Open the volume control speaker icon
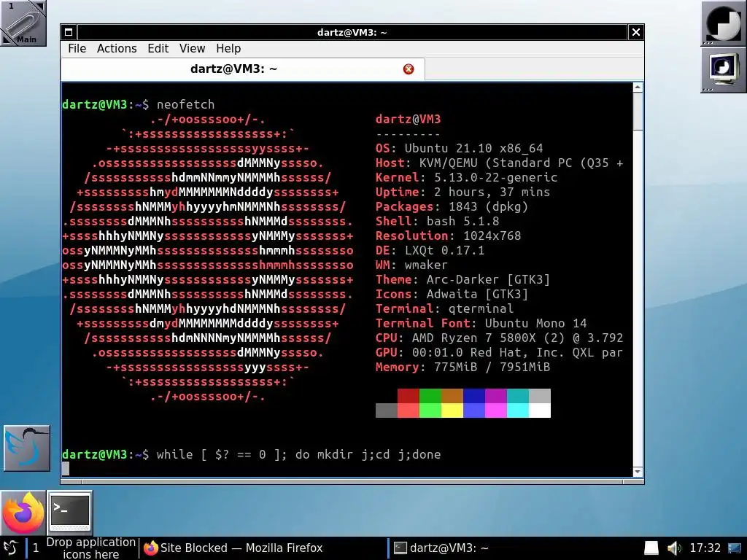This screenshot has width=747, height=560. coord(673,548)
